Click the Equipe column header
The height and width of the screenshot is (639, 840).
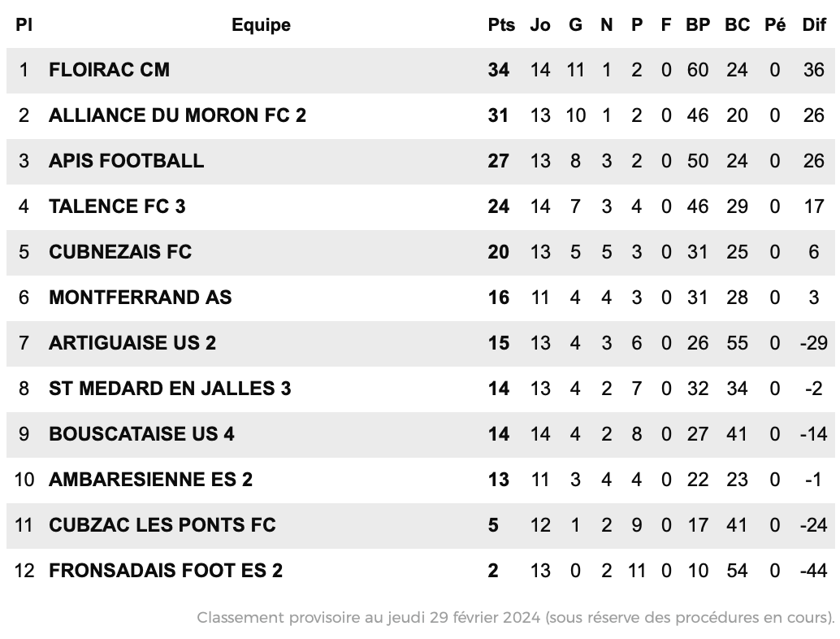261,24
